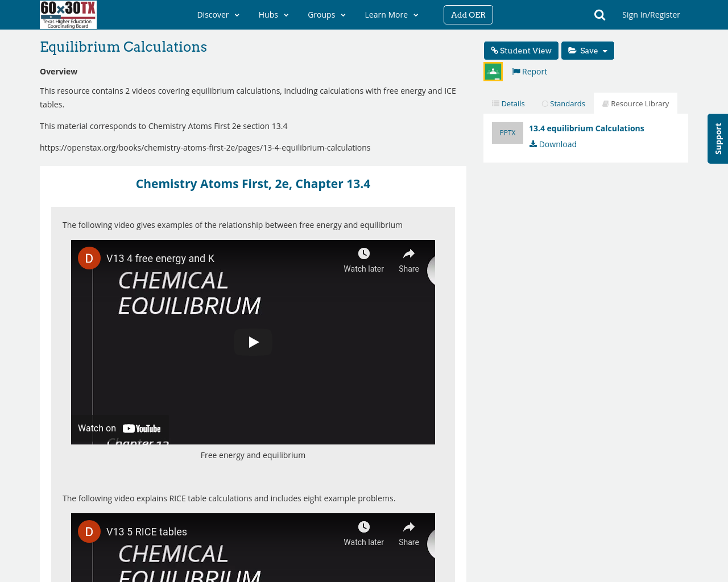Click the PPTX file type icon
The width and height of the screenshot is (728, 582).
507,133
